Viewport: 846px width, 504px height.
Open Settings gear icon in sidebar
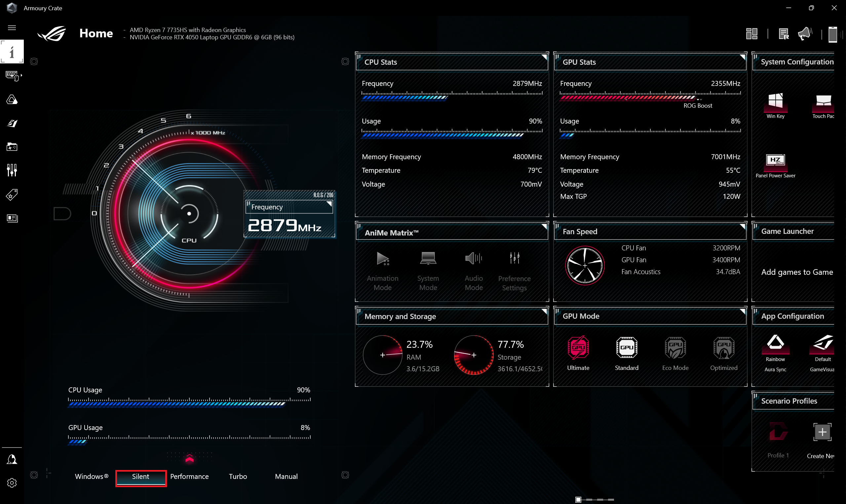(x=12, y=483)
